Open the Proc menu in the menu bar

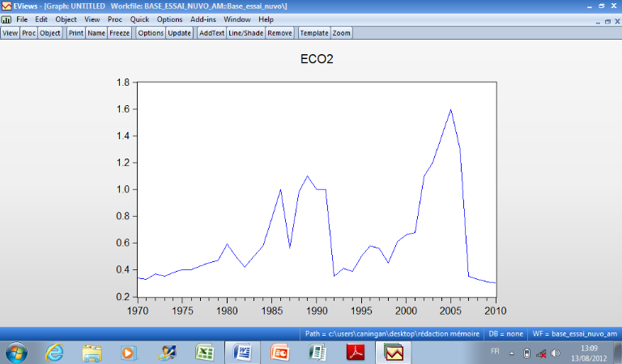115,19
